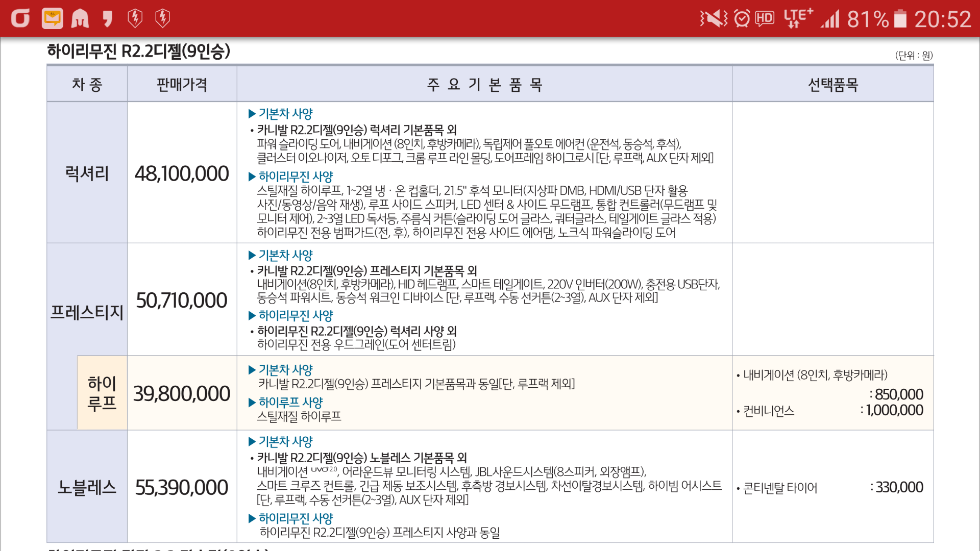The image size is (980, 551).
Task: Tap the 컨비니언스 option 1,000,000 price
Action: click(x=894, y=410)
